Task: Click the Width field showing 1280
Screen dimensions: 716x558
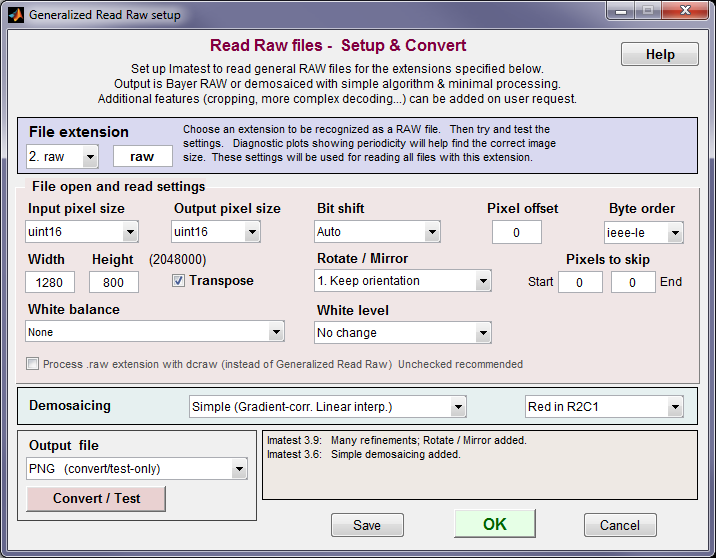Action: [50, 282]
